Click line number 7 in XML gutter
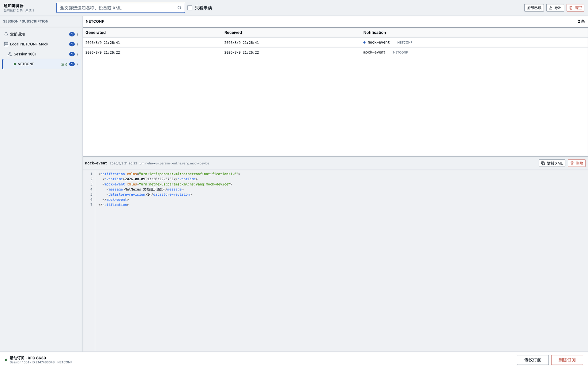Screen dimensions: 588x368 91,205
